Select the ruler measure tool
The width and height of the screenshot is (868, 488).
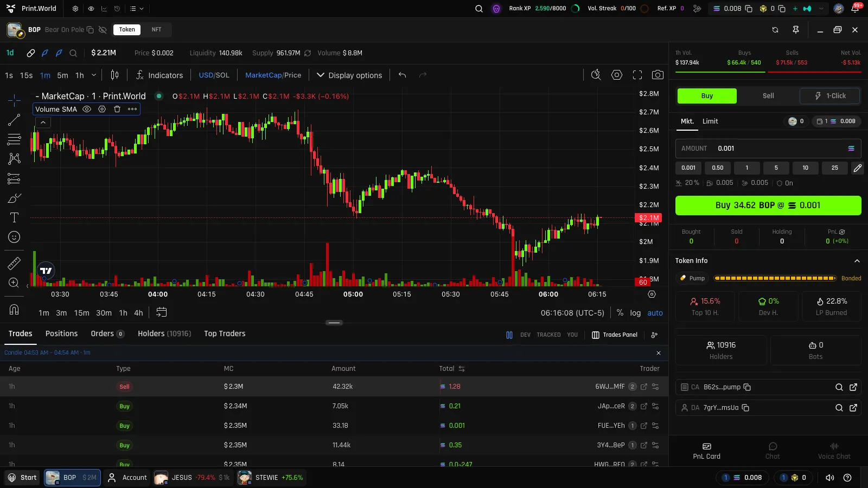tap(14, 264)
